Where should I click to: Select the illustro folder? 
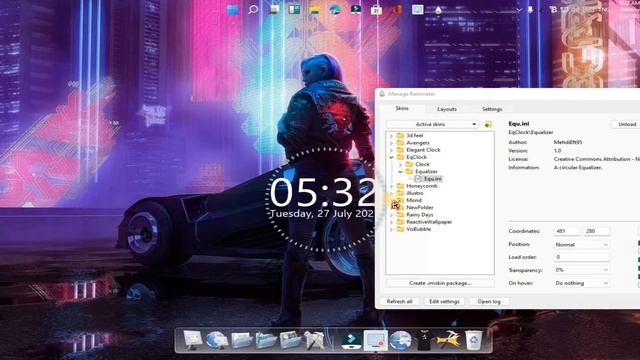click(x=415, y=193)
